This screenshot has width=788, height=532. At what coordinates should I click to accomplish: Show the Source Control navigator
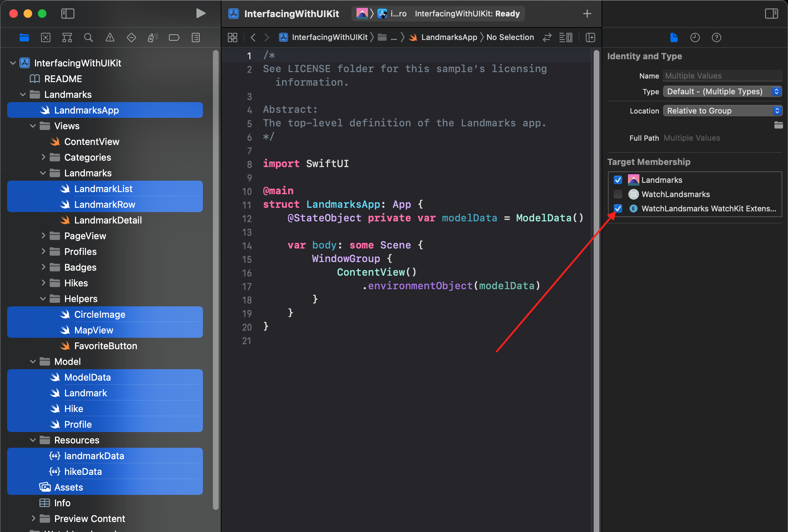click(46, 37)
